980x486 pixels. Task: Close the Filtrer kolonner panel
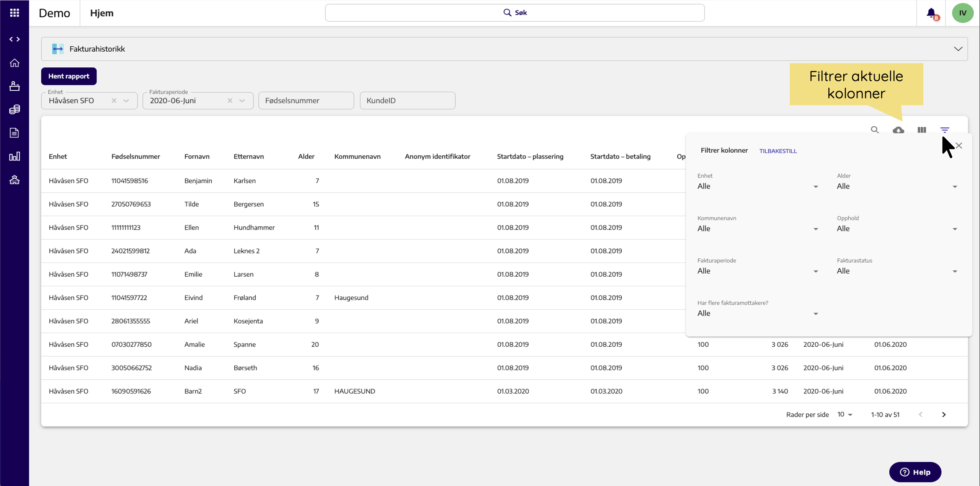click(959, 146)
